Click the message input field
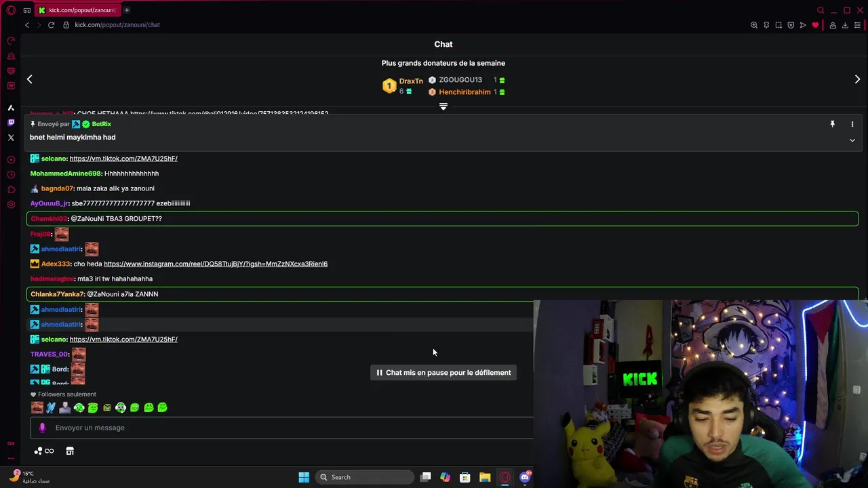This screenshot has width=868, height=488. (281, 428)
